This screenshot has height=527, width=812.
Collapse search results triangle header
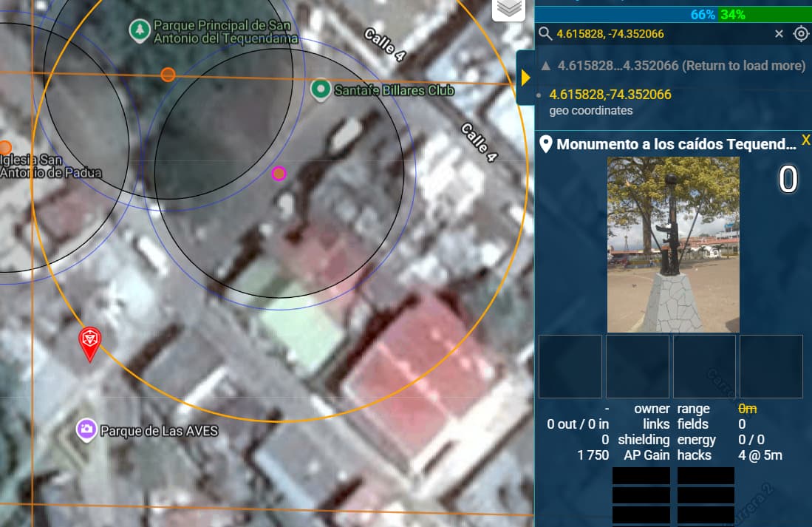[x=546, y=66]
